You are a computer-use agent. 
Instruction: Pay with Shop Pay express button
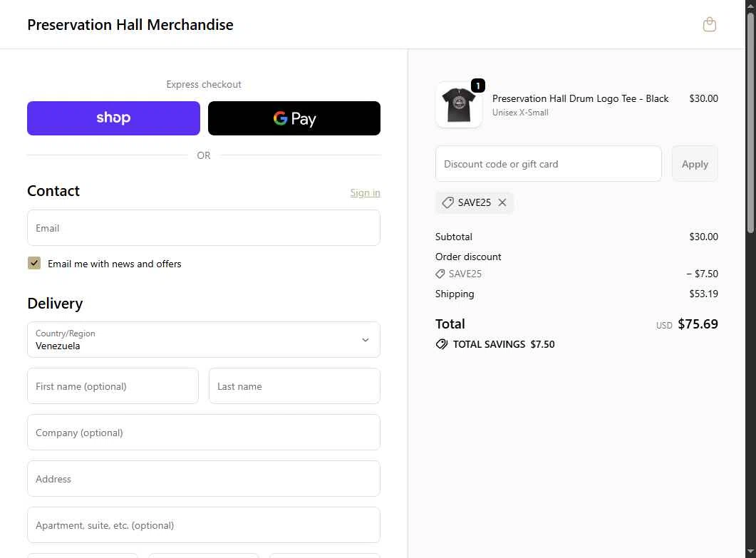tap(113, 118)
